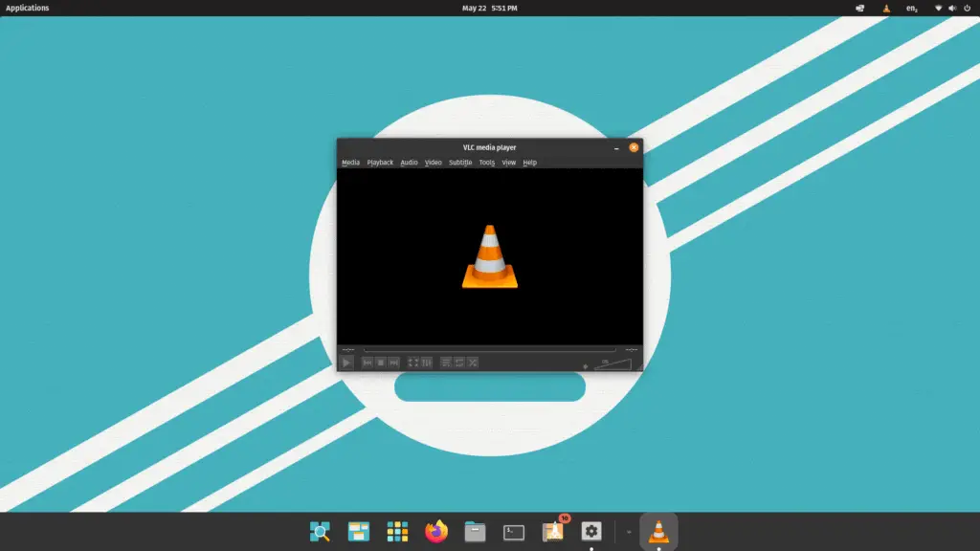Image resolution: width=980 pixels, height=551 pixels.
Task: Skip to next media in VLC
Action: point(393,363)
